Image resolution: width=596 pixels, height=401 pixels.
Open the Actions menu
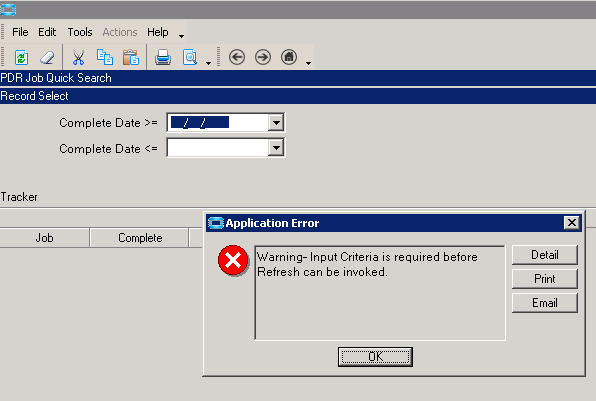(x=120, y=32)
